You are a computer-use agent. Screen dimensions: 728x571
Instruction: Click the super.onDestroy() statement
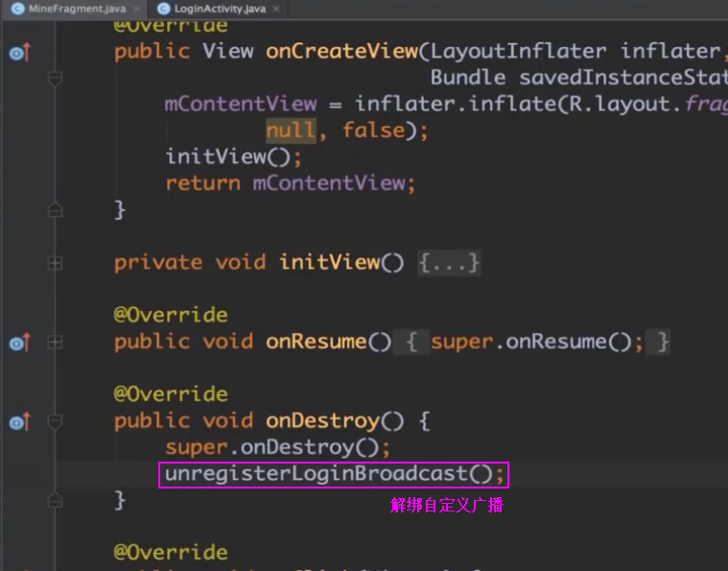(277, 447)
